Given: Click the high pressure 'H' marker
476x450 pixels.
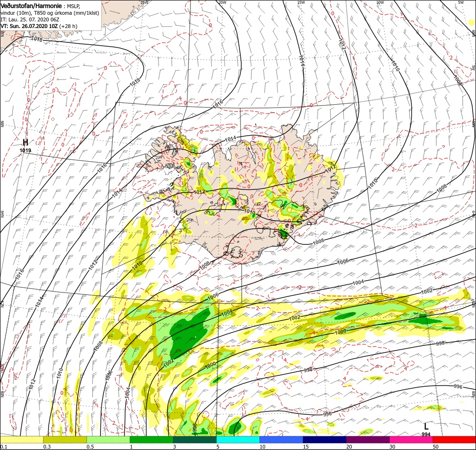Looking at the screenshot, I should [x=26, y=142].
